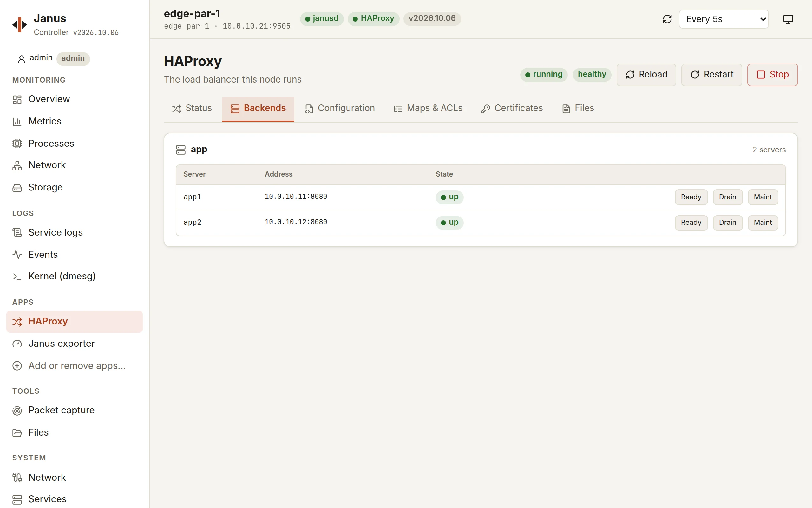812x508 pixels.
Task: Drain the app1 server
Action: [727, 197]
